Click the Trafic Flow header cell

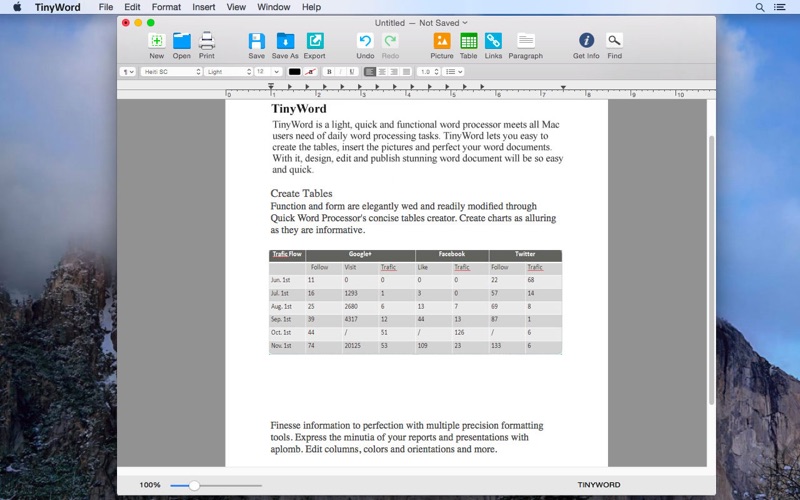pyautogui.click(x=287, y=254)
